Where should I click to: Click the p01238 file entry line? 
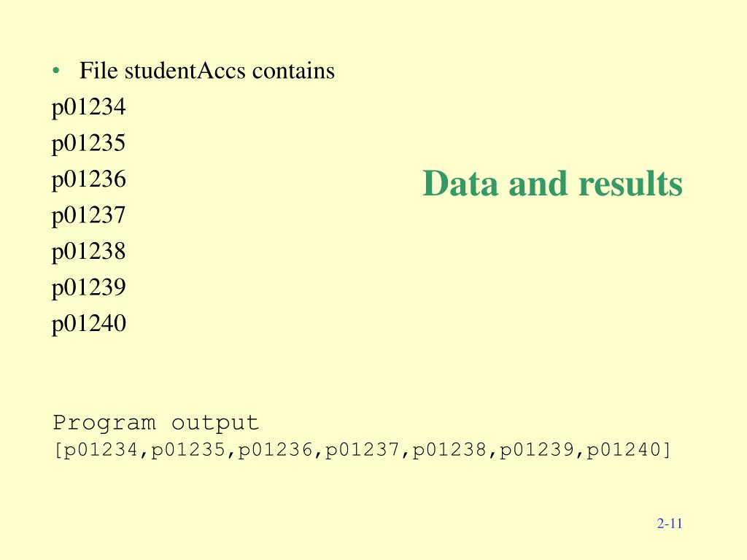pyautogui.click(x=88, y=252)
